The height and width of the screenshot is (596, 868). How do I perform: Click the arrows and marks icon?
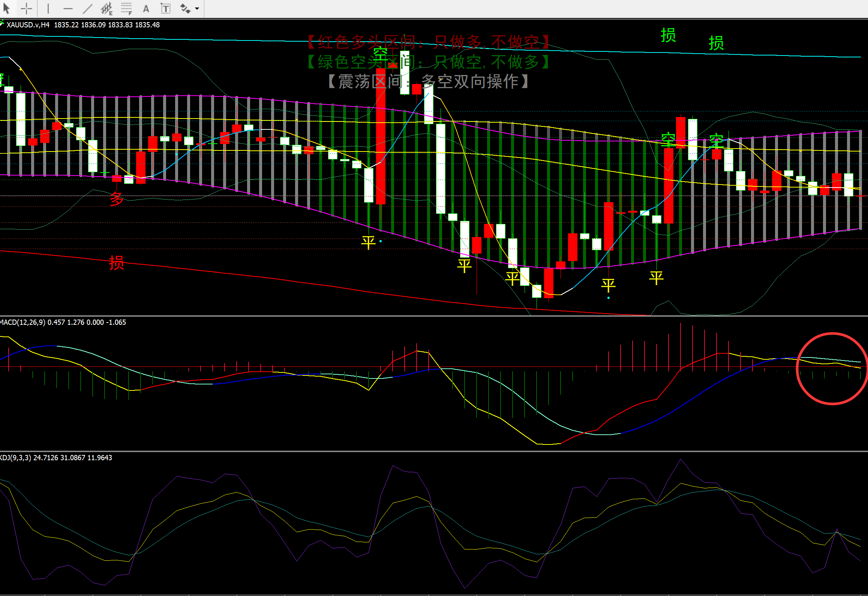tap(185, 8)
